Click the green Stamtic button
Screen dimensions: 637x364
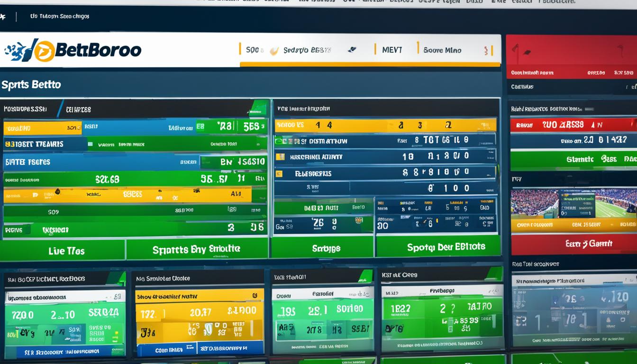[x=574, y=160]
